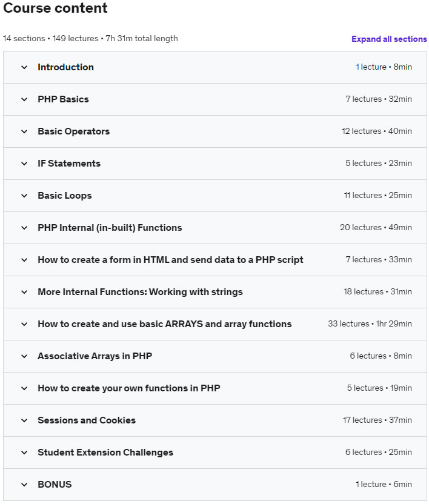The image size is (429, 504).
Task: Select the How to create your own functions heading
Action: coord(128,388)
